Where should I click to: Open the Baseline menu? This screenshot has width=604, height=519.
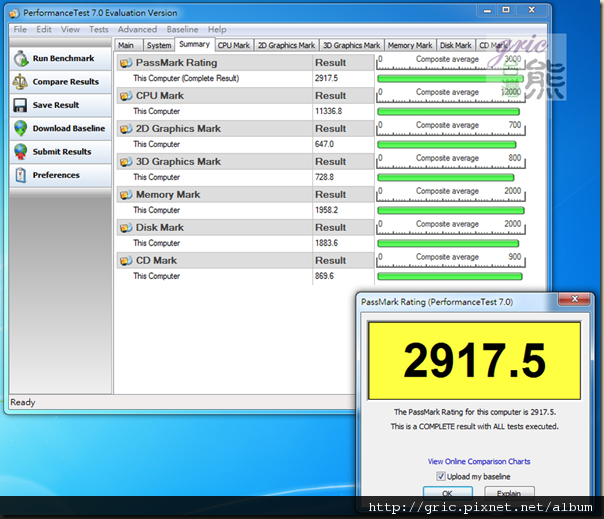182,29
